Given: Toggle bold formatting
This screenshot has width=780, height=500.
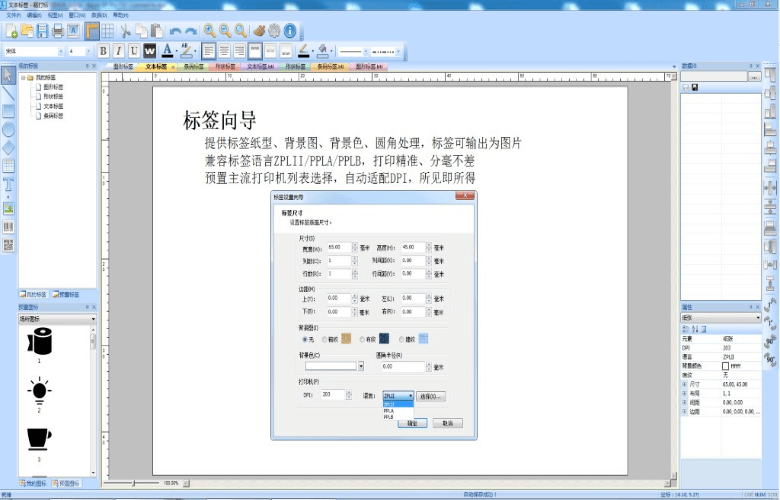Looking at the screenshot, I should pos(103,51).
